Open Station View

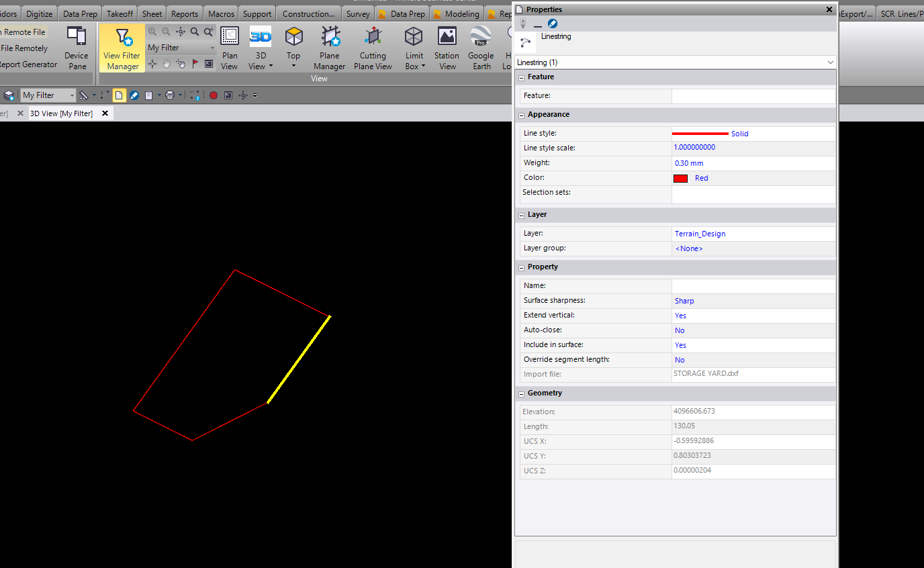[447, 48]
